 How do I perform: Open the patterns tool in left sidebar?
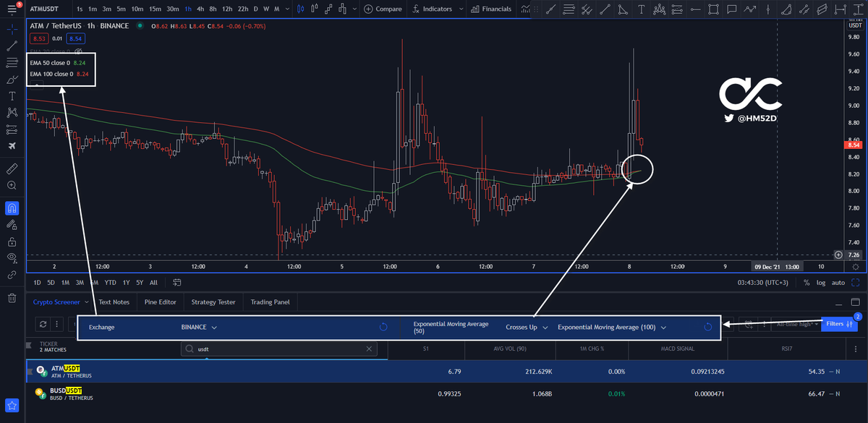point(12,113)
